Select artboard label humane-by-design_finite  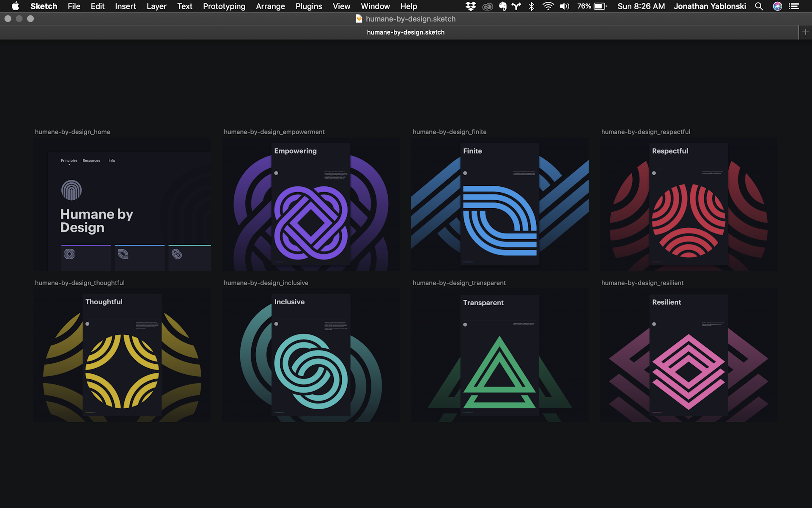tap(450, 132)
